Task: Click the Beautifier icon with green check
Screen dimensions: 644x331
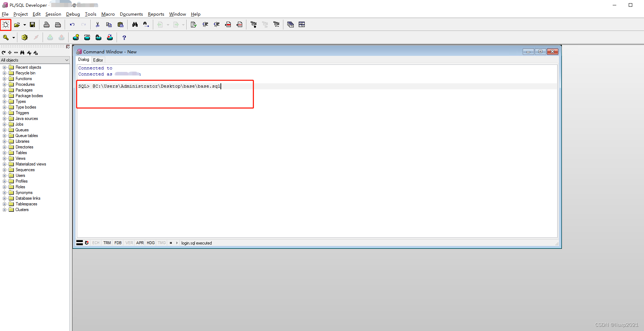Action: coord(194,25)
